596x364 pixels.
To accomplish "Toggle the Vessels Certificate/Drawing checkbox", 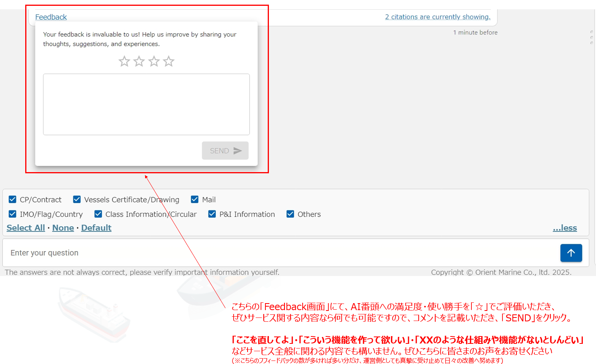I will point(77,200).
